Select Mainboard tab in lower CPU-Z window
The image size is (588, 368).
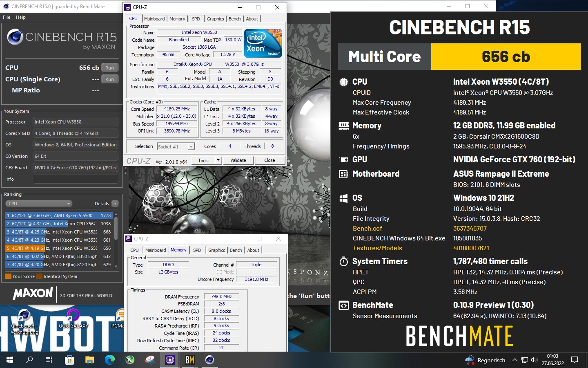[156, 250]
